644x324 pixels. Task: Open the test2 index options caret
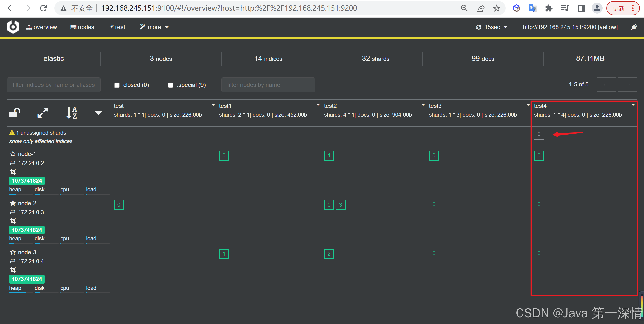(423, 105)
